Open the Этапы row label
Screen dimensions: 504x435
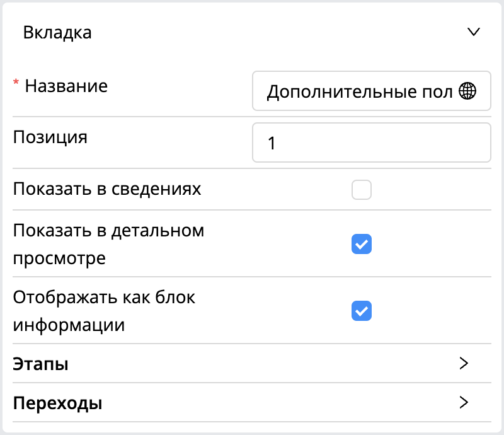tap(40, 364)
